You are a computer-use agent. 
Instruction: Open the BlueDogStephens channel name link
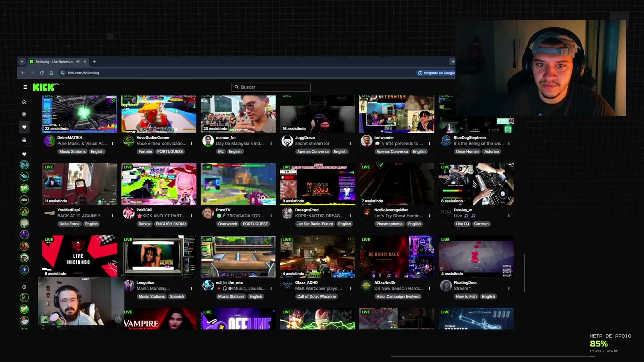[470, 137]
